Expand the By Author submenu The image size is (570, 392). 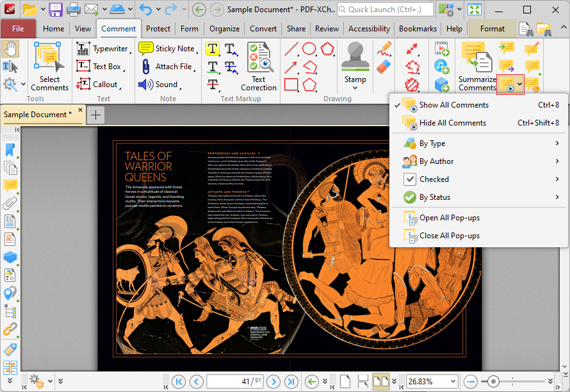point(479,161)
